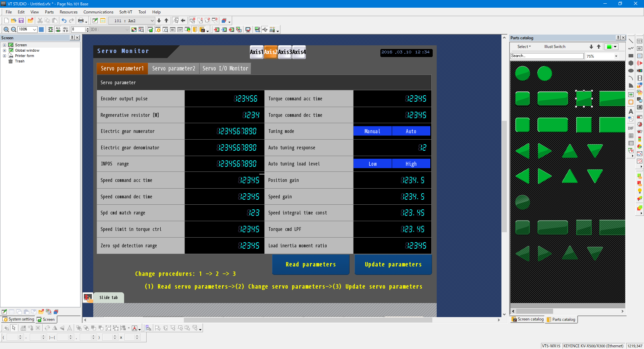Image resolution: width=644 pixels, height=349 pixels.
Task: Click the Zoom In magnifier icon
Action: click(x=6, y=30)
